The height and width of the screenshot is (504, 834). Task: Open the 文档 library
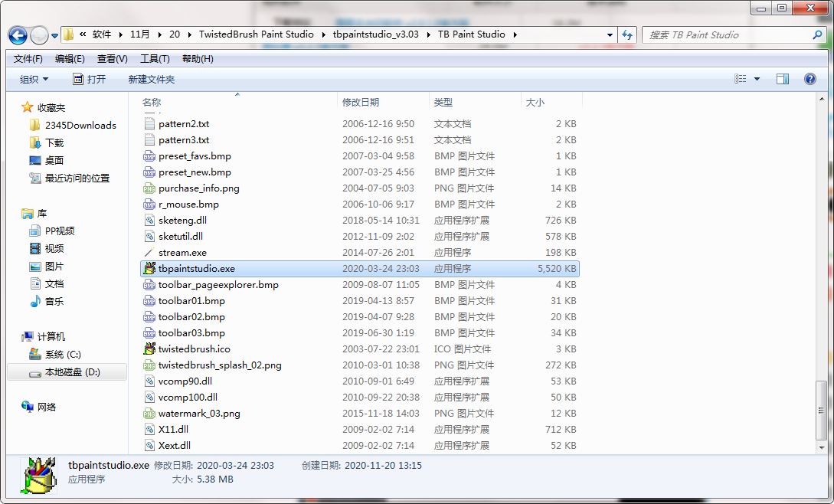(54, 283)
